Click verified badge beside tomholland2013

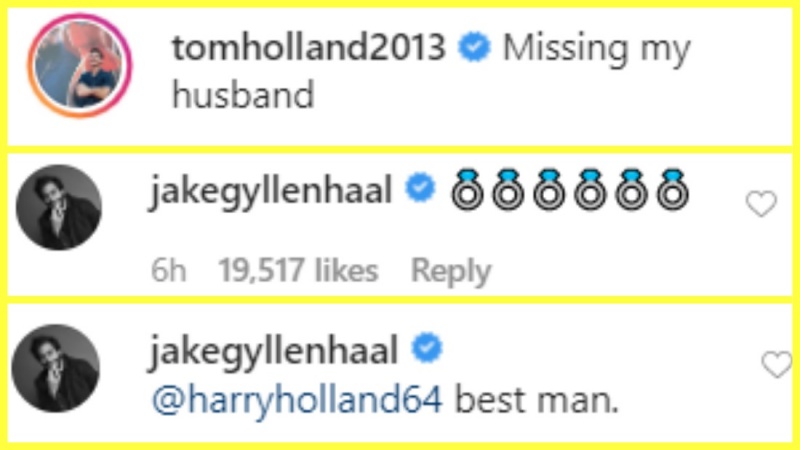click(473, 49)
